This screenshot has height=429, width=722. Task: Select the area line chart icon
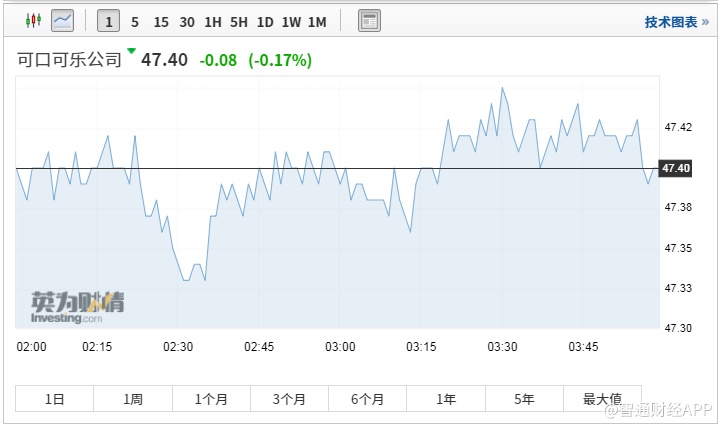click(63, 21)
